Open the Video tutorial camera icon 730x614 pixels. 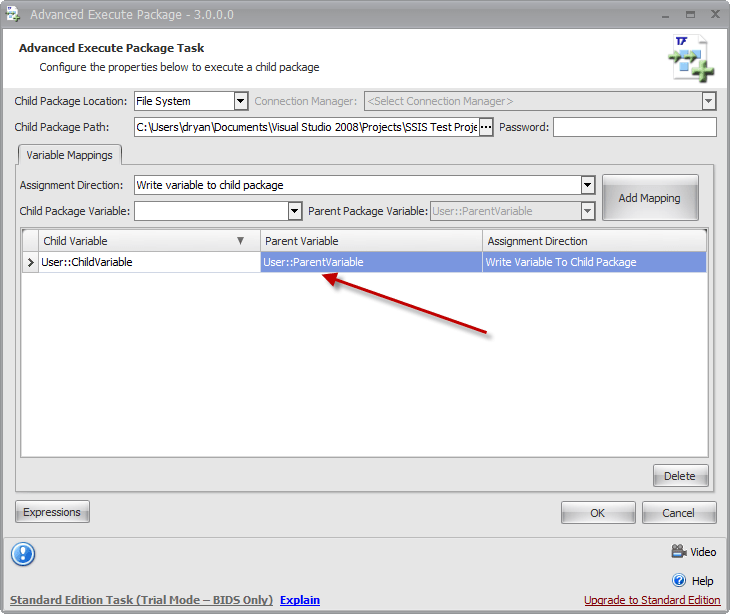678,552
